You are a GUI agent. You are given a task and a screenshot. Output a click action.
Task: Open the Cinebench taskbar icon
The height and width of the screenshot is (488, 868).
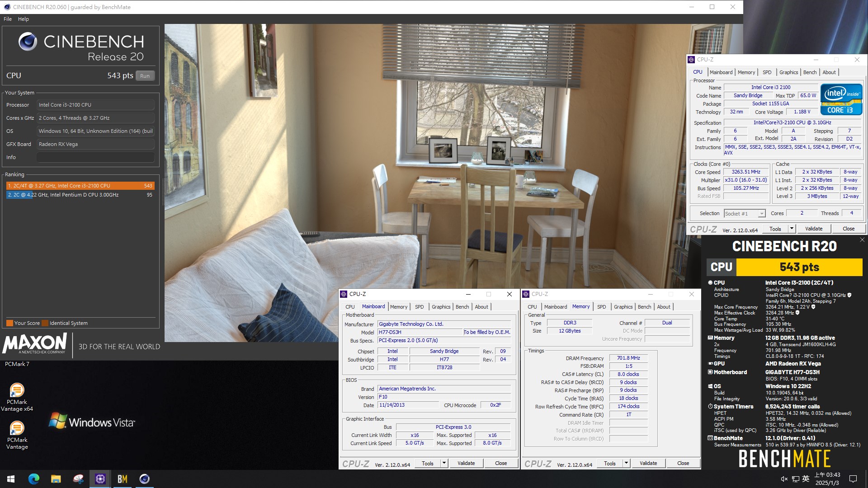point(145,479)
